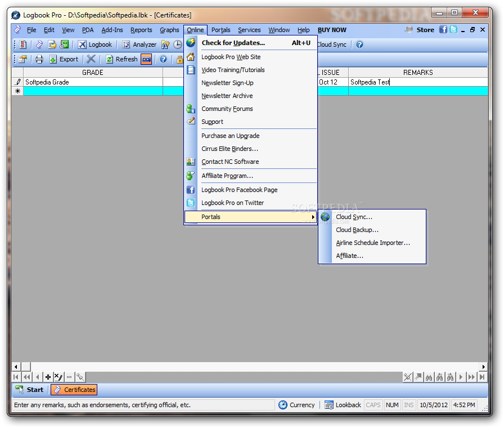Image resolution: width=504 pixels, height=428 pixels.
Task: Select Check for Updates menu entry
Action: [251, 43]
